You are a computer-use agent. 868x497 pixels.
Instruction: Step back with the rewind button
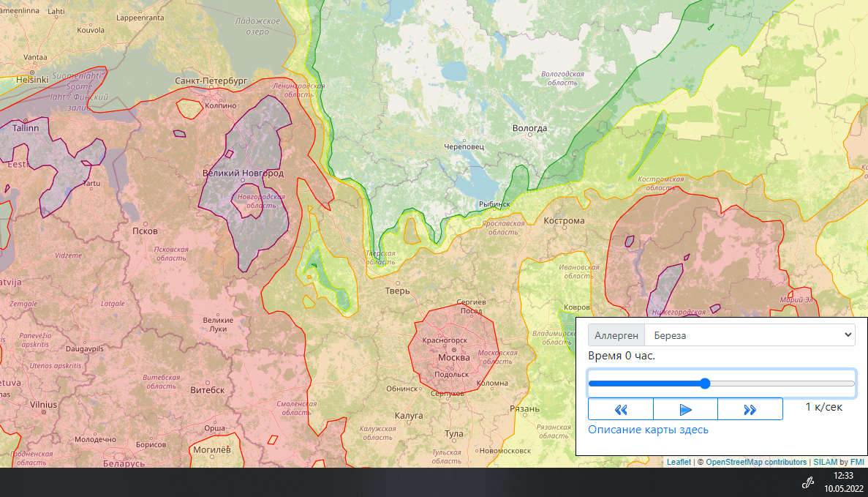pyautogui.click(x=621, y=409)
